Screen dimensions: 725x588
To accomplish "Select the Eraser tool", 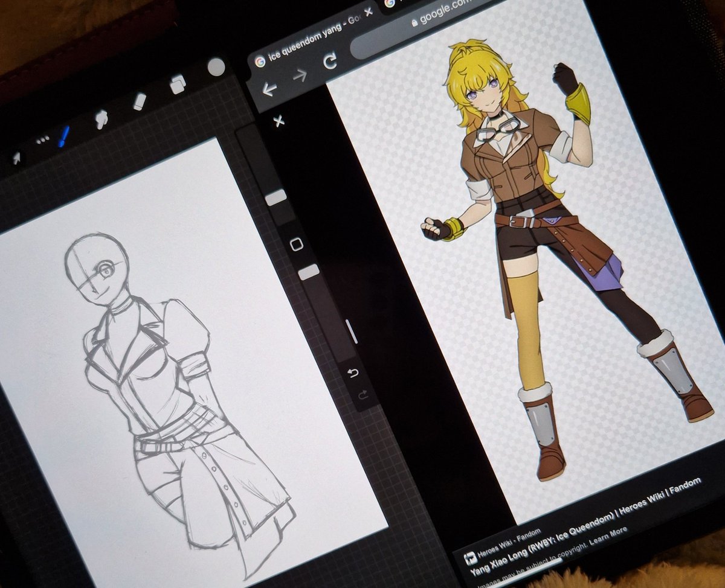I will [140, 101].
